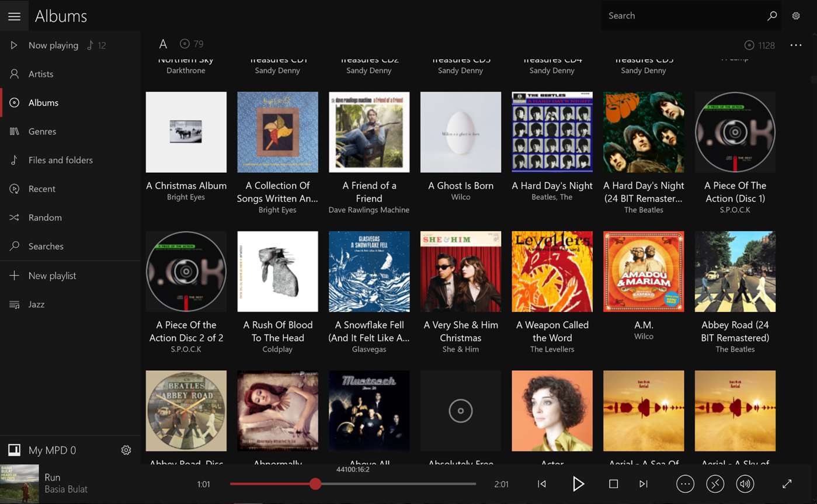Click the disc icon next to 79
Image resolution: width=817 pixels, height=504 pixels.
coord(185,44)
